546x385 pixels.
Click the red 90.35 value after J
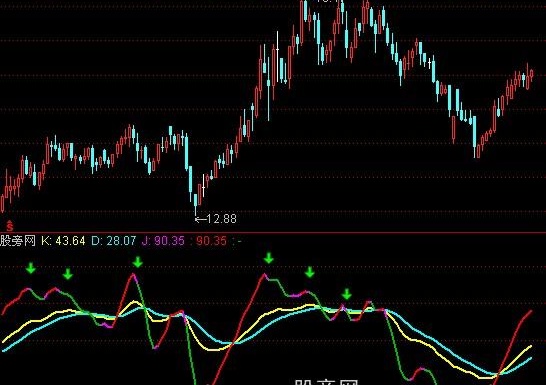pos(211,241)
